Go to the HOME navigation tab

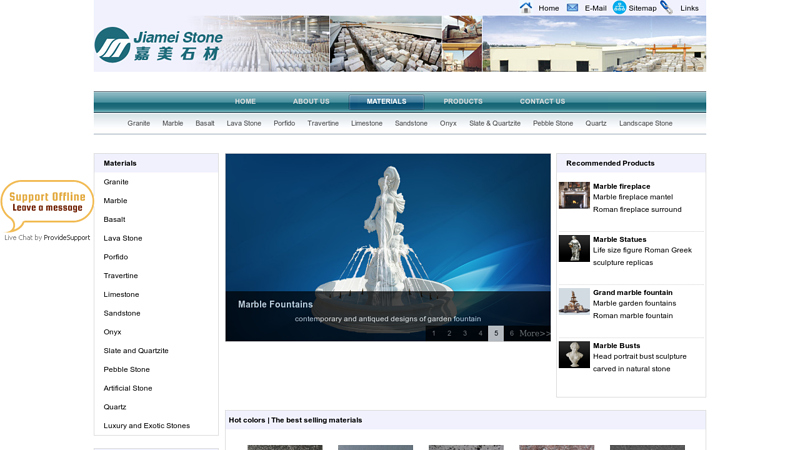point(245,102)
